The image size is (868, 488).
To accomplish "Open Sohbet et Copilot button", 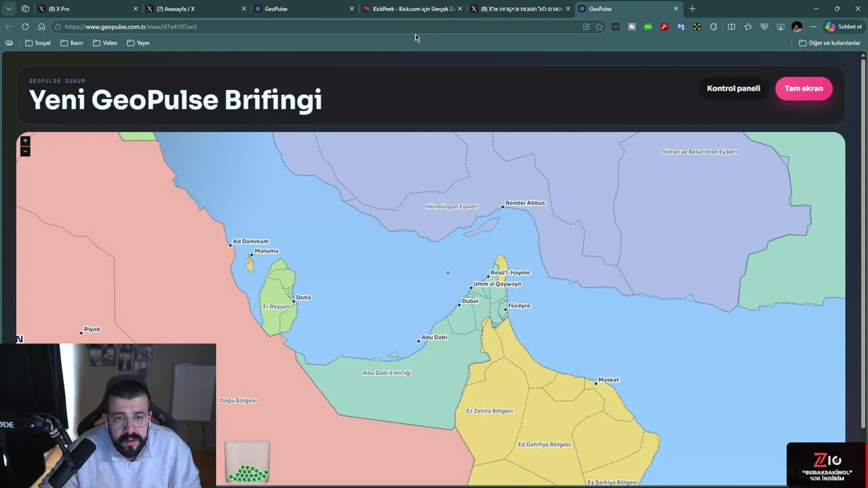I will tap(844, 26).
